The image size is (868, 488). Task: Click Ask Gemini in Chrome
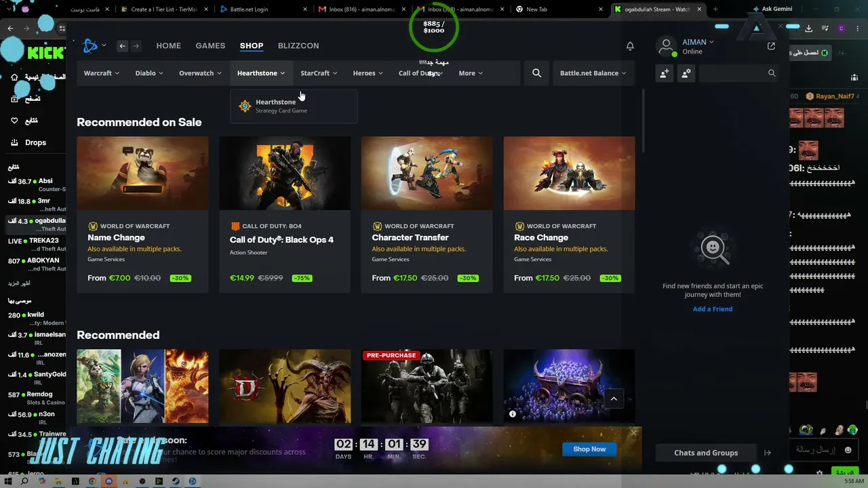pyautogui.click(x=772, y=9)
